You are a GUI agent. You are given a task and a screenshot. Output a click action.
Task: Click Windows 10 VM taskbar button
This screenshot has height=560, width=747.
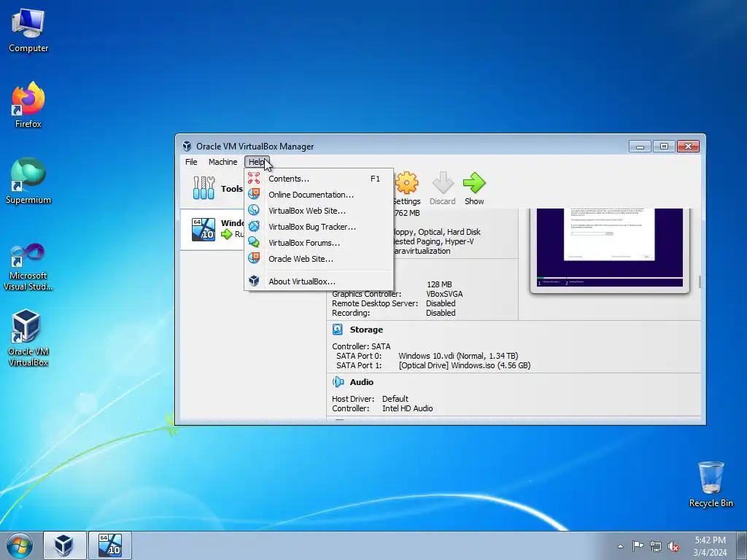[x=110, y=545]
